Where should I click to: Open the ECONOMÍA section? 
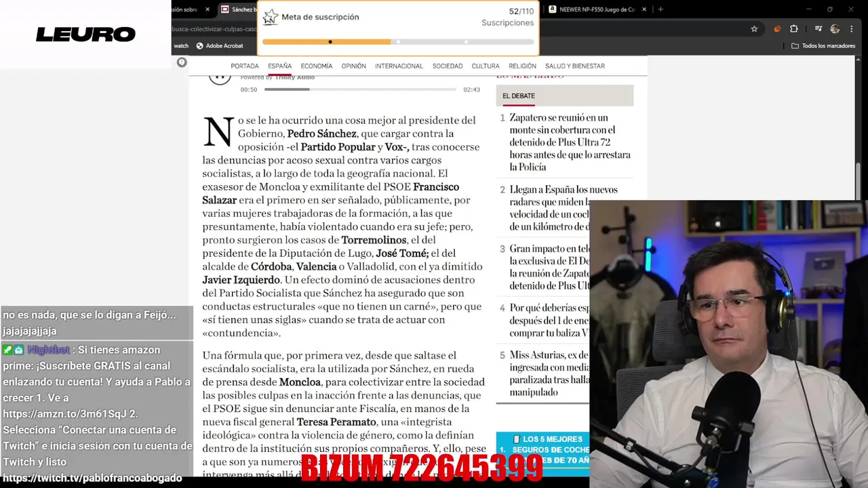tap(317, 66)
